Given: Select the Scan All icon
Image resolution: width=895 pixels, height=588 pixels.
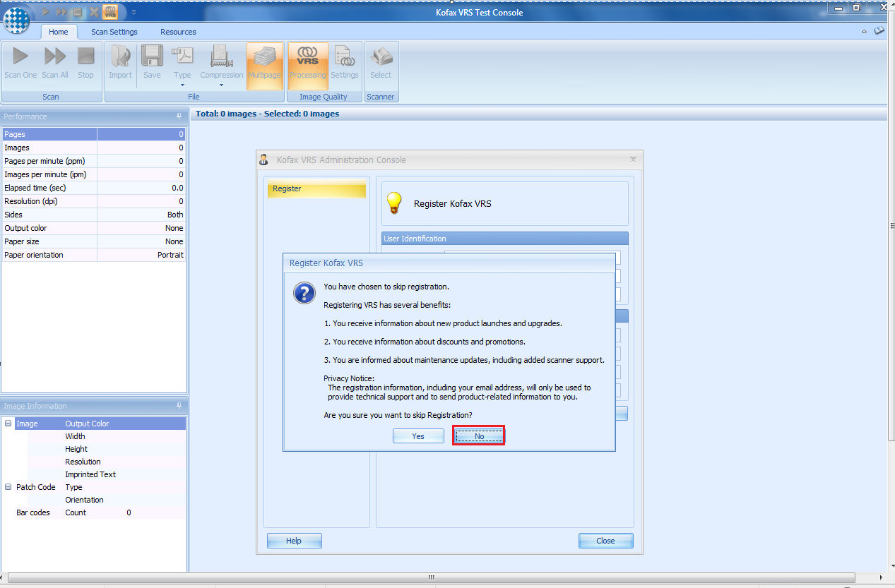Looking at the screenshot, I should tap(54, 62).
